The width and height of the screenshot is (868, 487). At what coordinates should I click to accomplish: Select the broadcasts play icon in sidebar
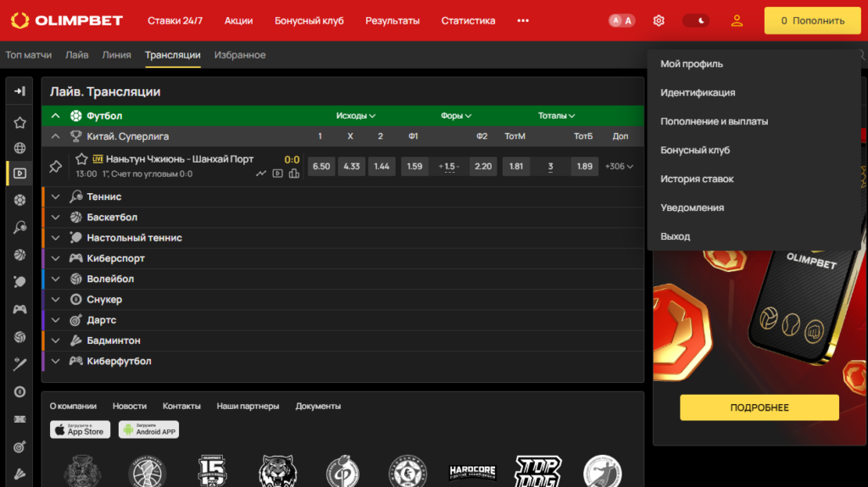pos(20,174)
